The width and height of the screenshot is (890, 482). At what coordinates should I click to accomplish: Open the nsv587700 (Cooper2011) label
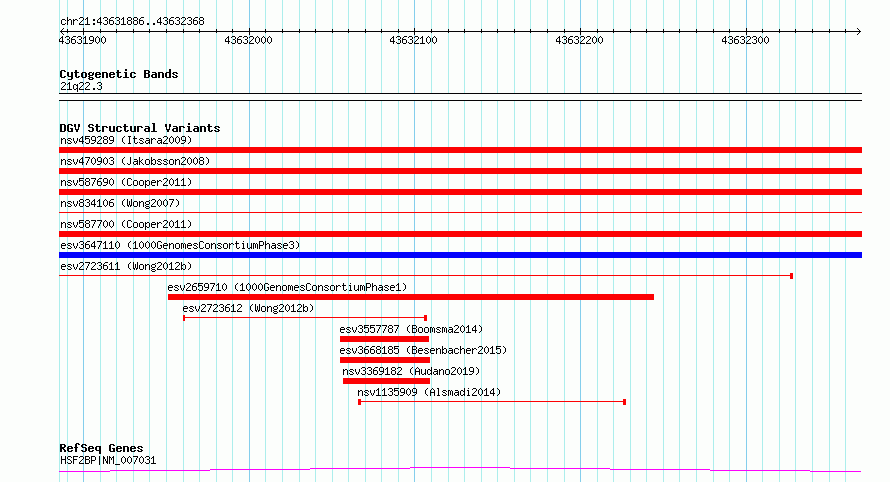click(x=126, y=224)
